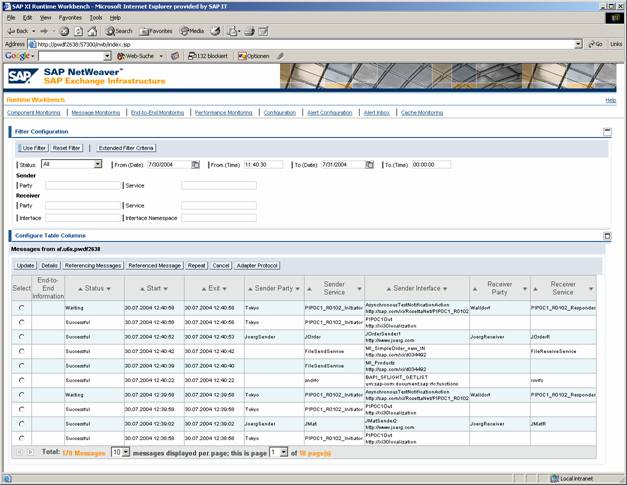Open the Tools menu
Screen dimensions: 627x485
click(96, 18)
